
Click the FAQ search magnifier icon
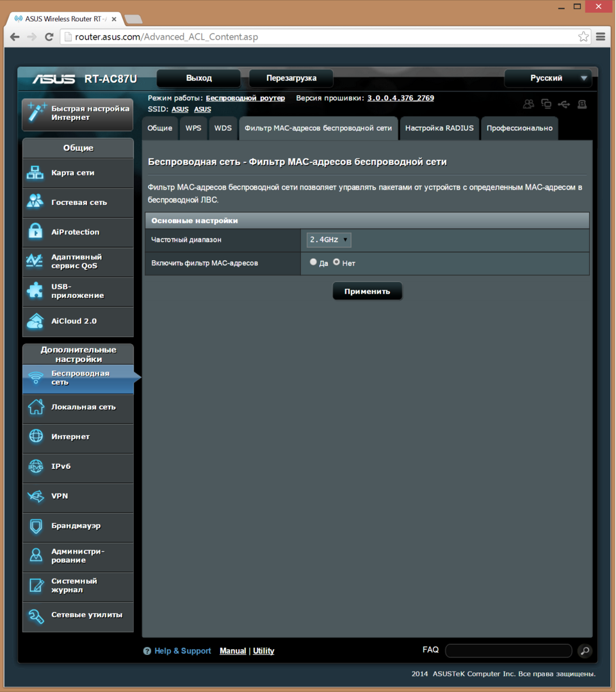click(584, 651)
